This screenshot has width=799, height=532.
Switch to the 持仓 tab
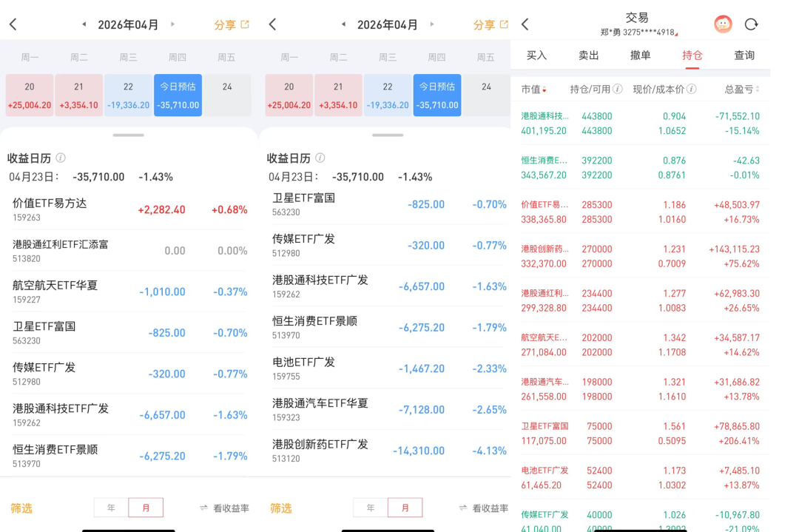pyautogui.click(x=692, y=55)
